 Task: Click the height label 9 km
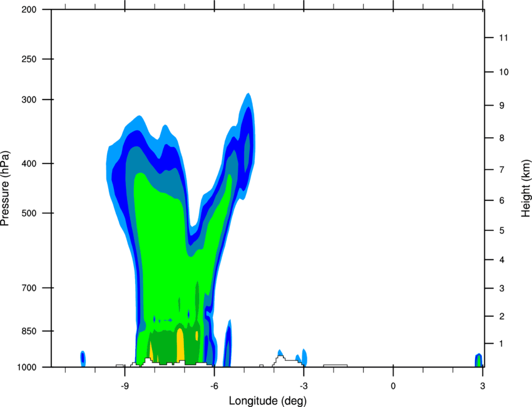[x=502, y=106]
